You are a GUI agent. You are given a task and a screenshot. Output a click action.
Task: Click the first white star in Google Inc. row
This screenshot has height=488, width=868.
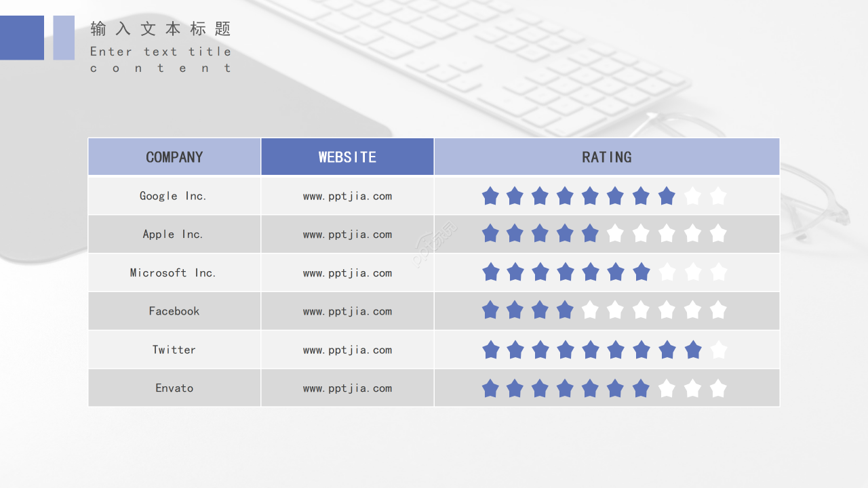(692, 197)
